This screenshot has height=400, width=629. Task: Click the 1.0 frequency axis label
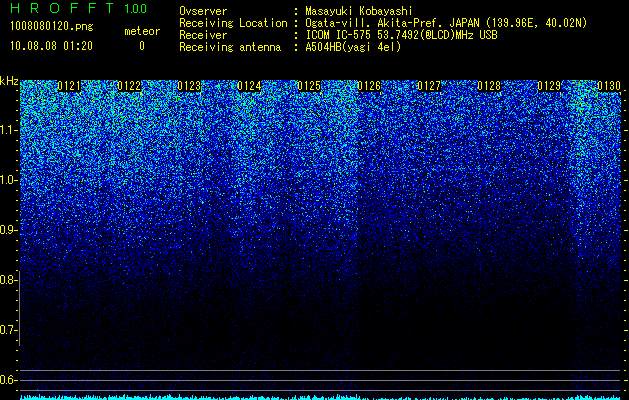[9, 180]
